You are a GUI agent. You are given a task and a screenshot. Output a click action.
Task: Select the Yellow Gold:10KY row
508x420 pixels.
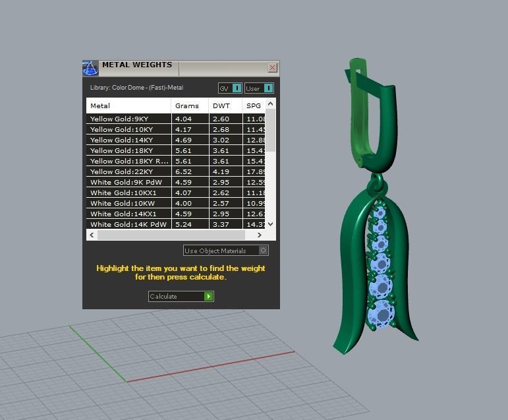click(x=176, y=129)
